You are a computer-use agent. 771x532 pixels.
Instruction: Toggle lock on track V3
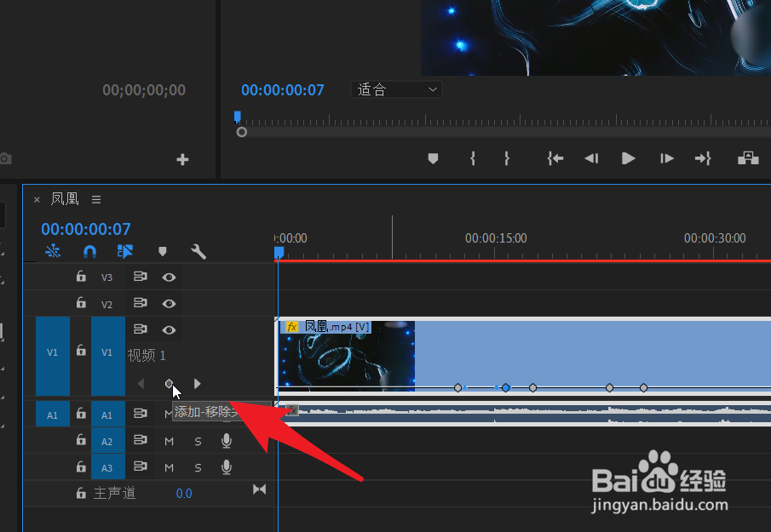(81, 277)
